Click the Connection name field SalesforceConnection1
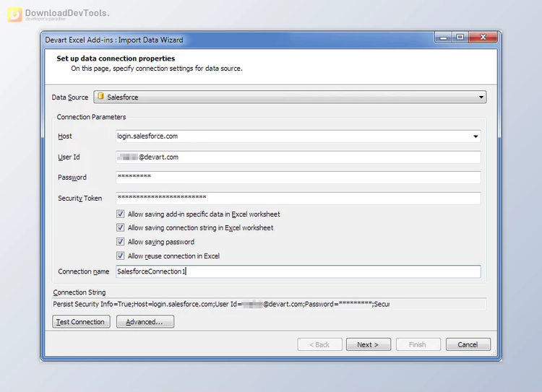Viewport: 542px width, 392px height. (298, 271)
